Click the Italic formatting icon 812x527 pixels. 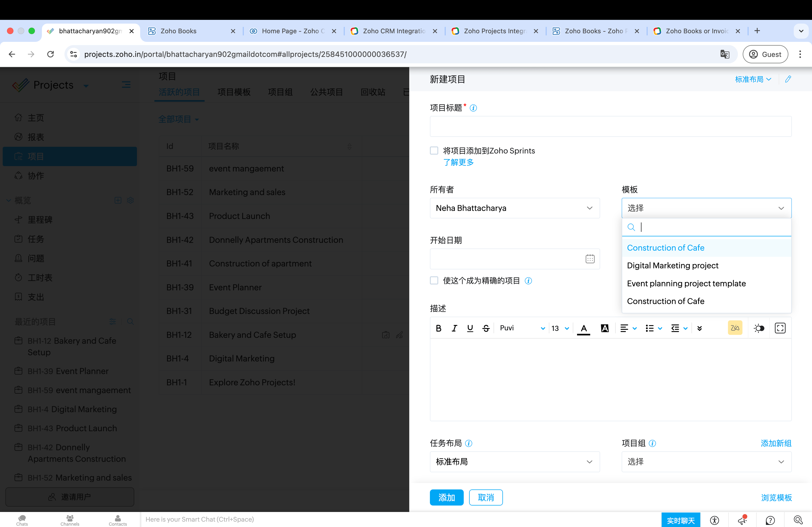pyautogui.click(x=454, y=328)
